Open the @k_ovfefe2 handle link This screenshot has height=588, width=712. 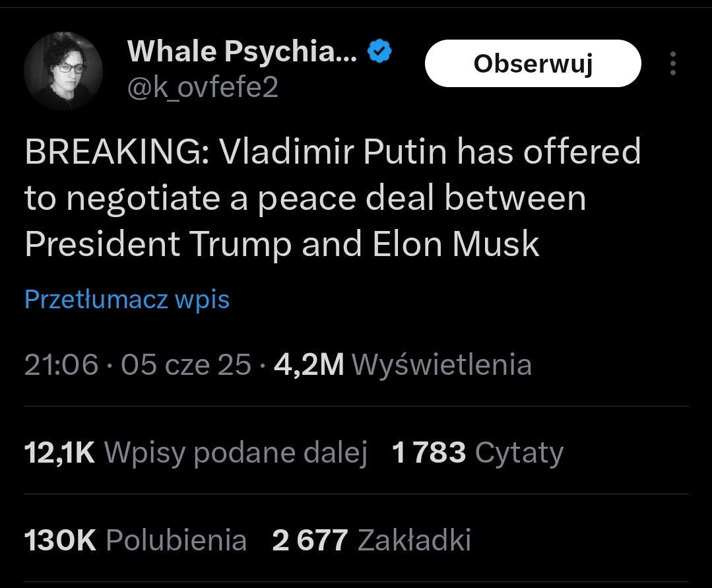click(x=203, y=86)
